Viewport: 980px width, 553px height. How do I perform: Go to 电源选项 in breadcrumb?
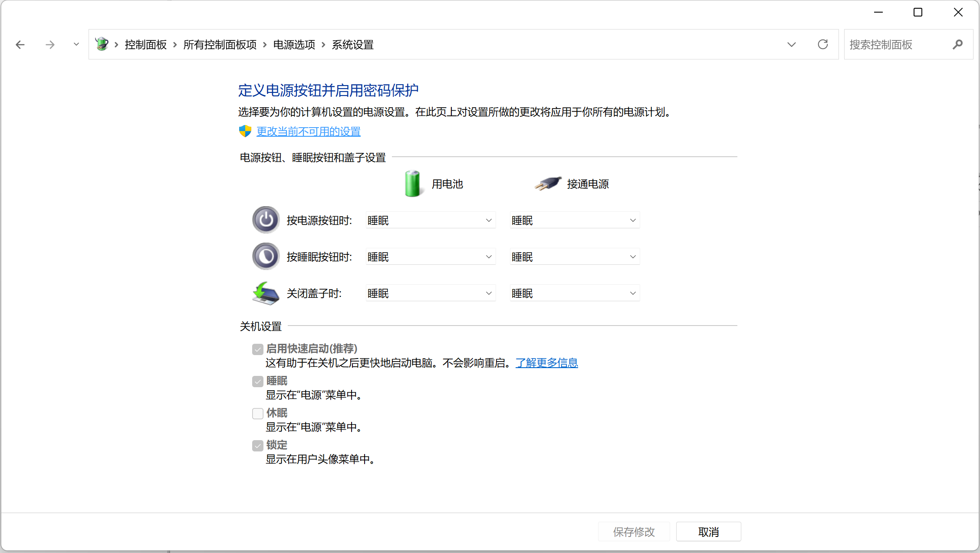tap(294, 45)
